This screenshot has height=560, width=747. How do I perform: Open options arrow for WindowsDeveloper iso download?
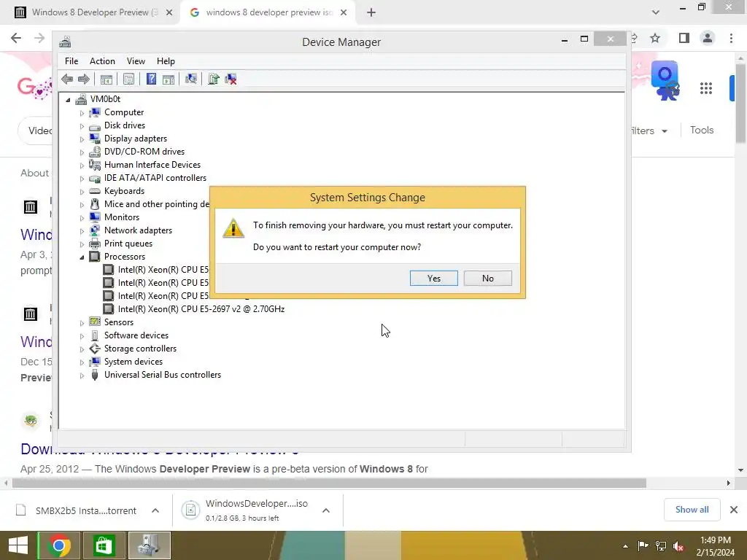point(326,510)
